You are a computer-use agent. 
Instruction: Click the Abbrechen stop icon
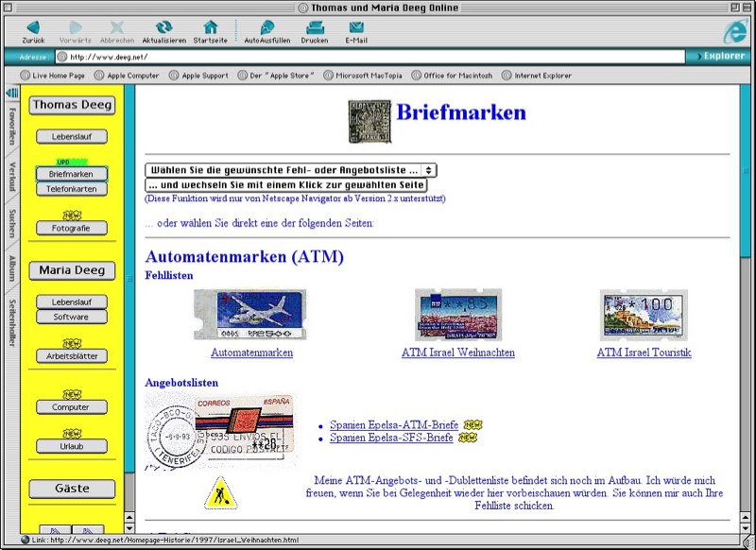pos(117,27)
